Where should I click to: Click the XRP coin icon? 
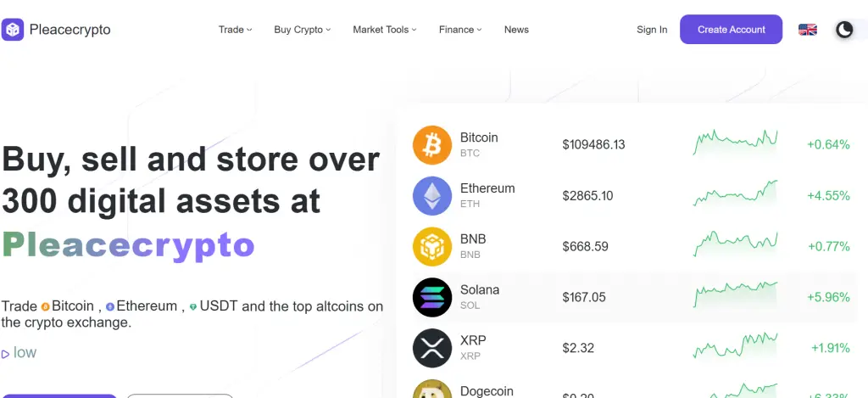432,348
